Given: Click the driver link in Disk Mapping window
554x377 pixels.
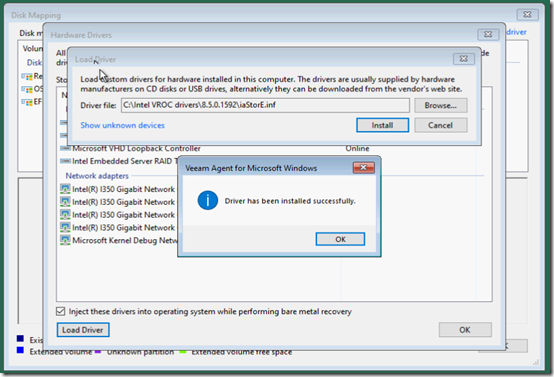Looking at the screenshot, I should click(517, 32).
